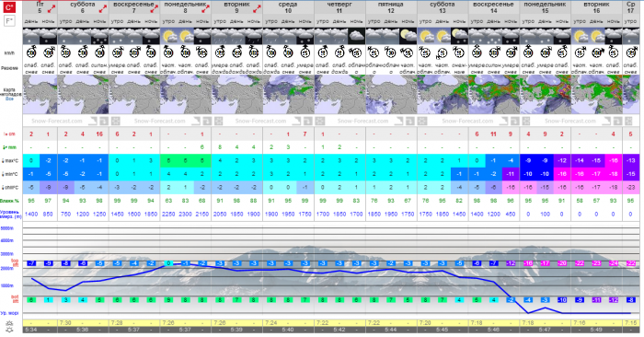644x337 pixels.
Task: Expand the Пт 5 day column
Action: point(52,8)
